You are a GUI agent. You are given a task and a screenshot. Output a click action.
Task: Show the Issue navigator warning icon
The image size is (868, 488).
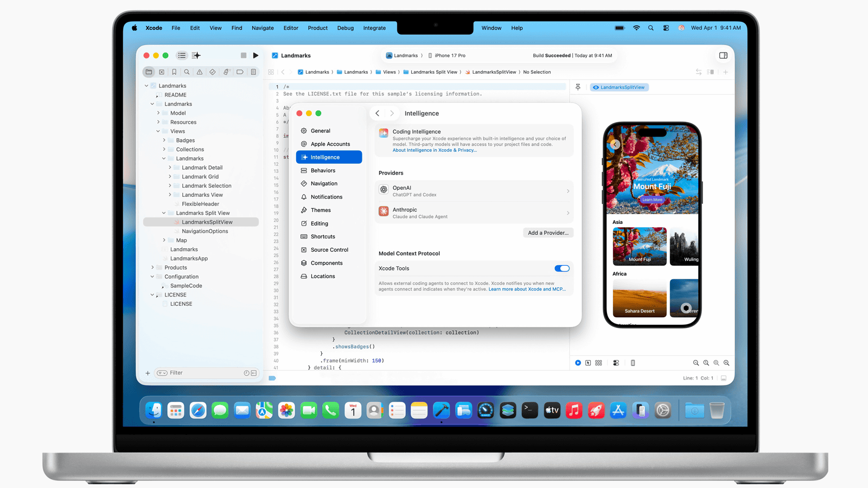tap(200, 72)
